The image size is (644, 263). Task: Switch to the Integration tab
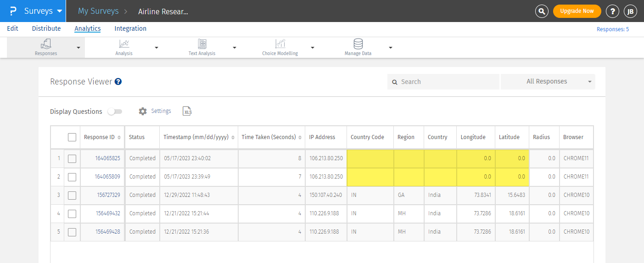pyautogui.click(x=130, y=28)
